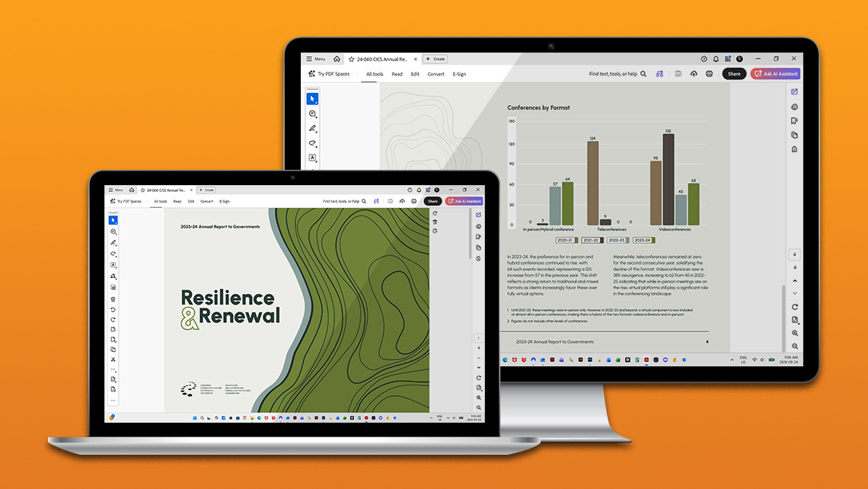
Task: Click the laptop window vertical scrollbar
Action: (x=471, y=235)
